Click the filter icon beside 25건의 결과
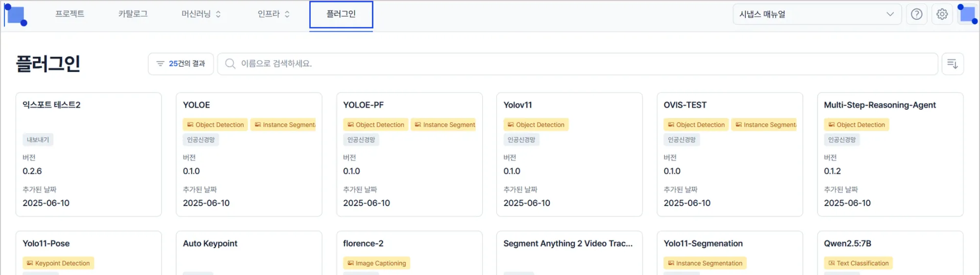Viewport: 980px width, 275px height. pos(160,64)
